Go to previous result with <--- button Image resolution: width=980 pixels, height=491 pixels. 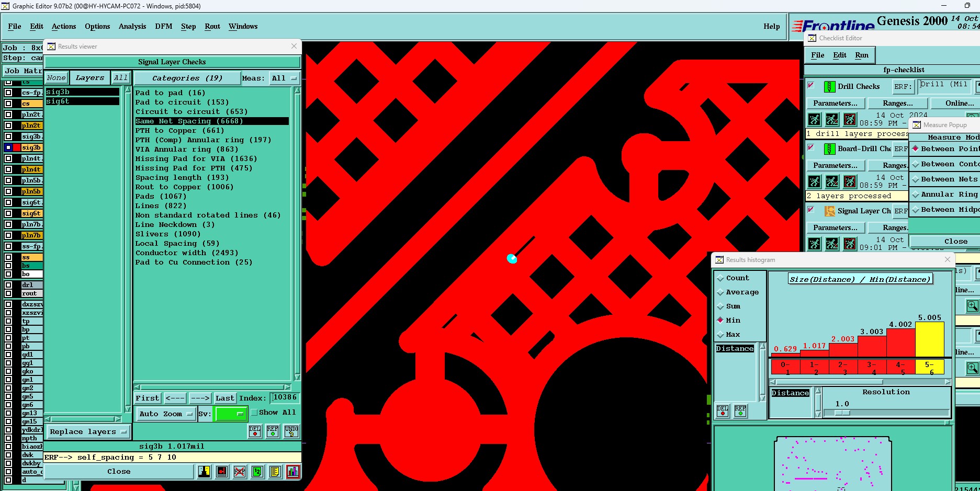click(x=175, y=398)
